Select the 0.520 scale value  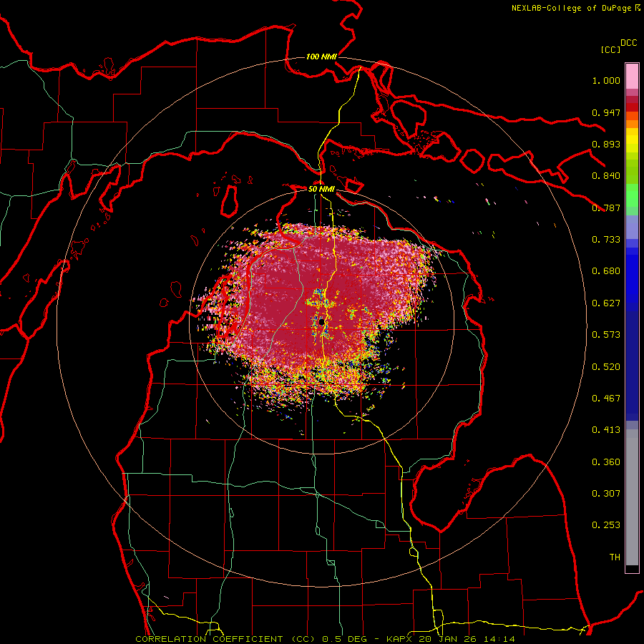pyautogui.click(x=606, y=367)
